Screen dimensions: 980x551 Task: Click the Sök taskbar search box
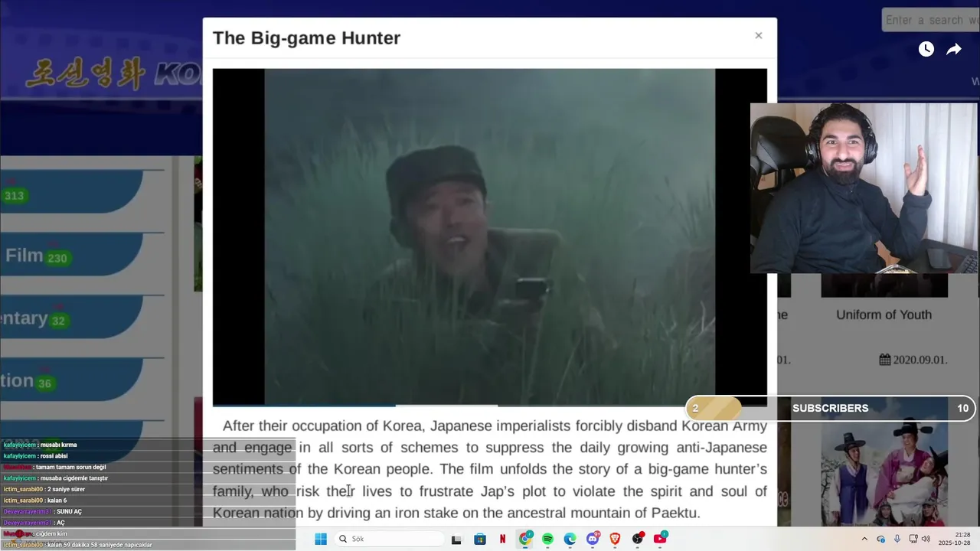point(390,539)
